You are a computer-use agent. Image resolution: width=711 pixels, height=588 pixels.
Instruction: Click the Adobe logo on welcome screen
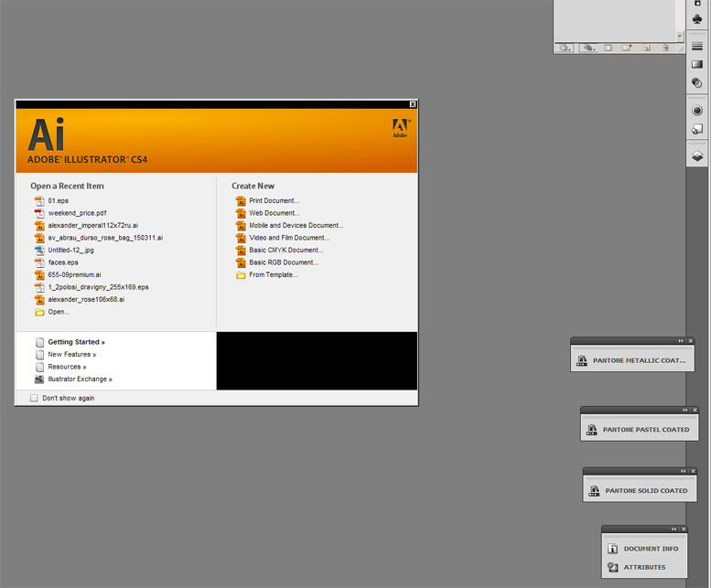[x=401, y=128]
